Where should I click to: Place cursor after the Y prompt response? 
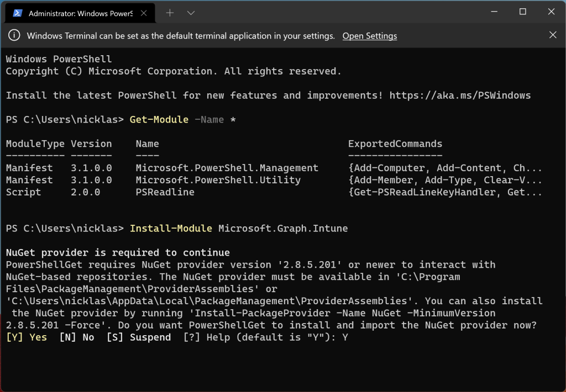click(x=350, y=337)
